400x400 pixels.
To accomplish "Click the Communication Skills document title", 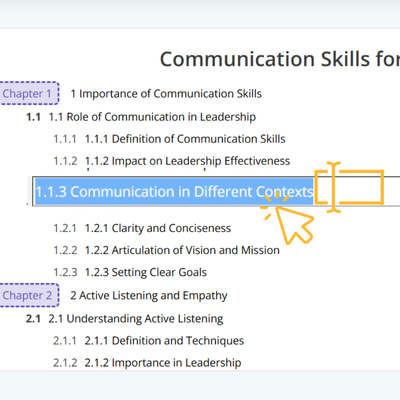I will pos(280,59).
